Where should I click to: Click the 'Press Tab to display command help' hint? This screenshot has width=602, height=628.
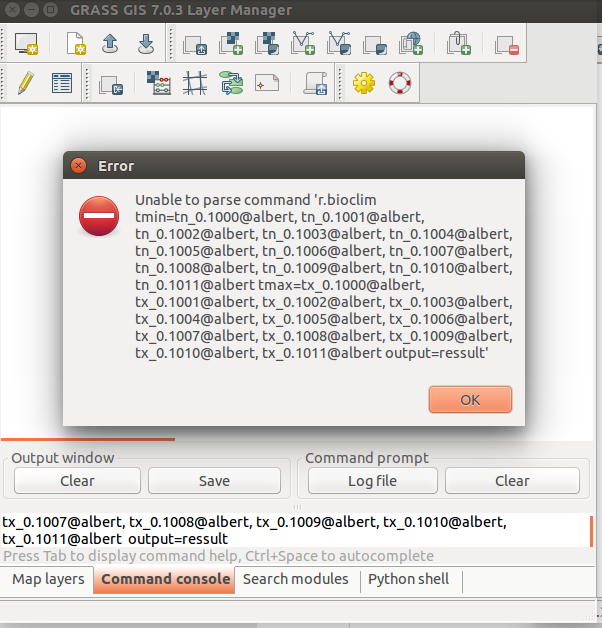click(219, 556)
